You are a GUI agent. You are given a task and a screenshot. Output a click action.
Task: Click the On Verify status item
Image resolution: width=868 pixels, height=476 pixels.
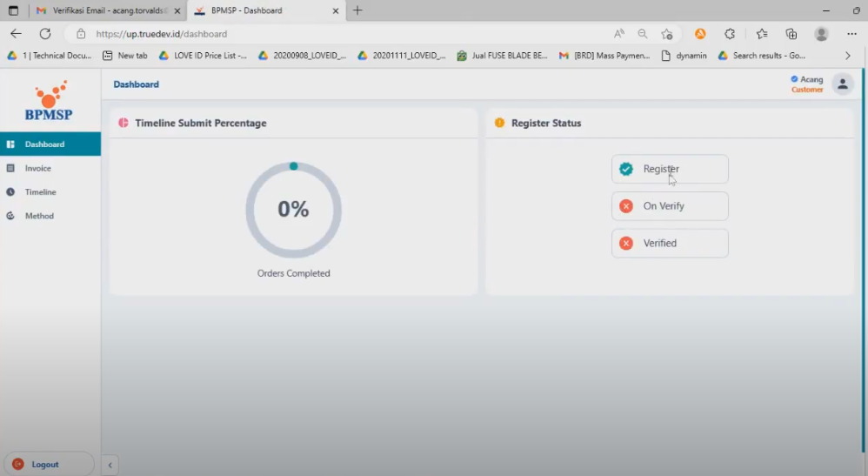(x=669, y=206)
